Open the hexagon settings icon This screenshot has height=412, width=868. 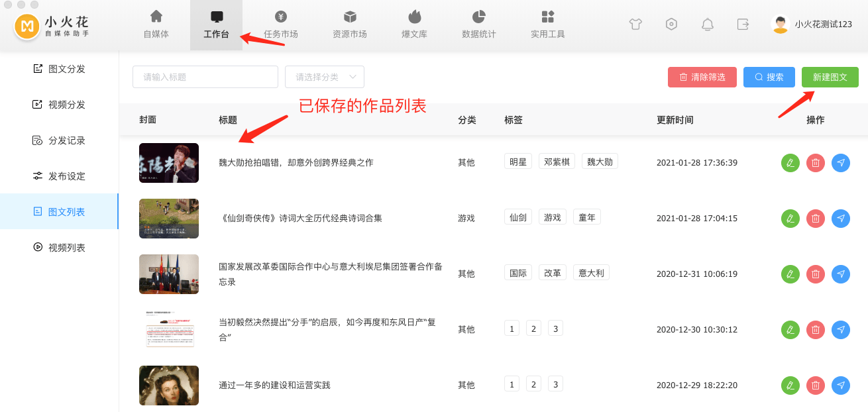(671, 25)
